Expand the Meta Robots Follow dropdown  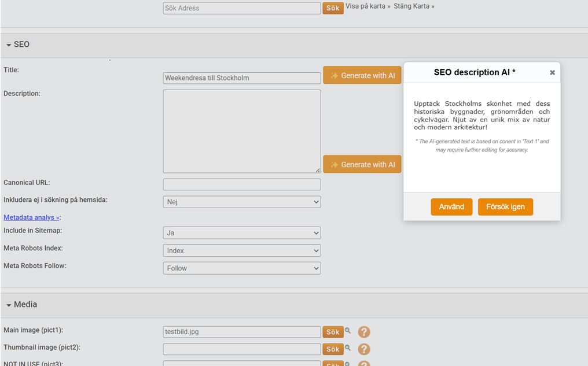tap(241, 268)
